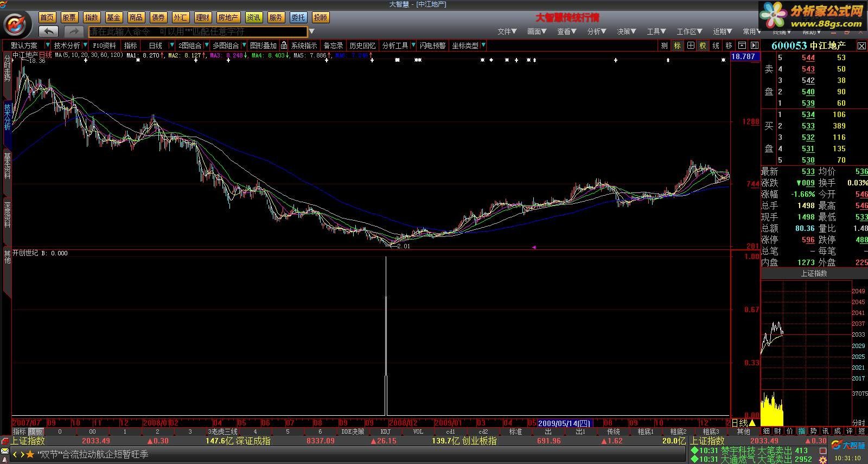Screen dimensions: 868x464
Task: Click F10资料 in the toolbar
Action: click(x=104, y=46)
